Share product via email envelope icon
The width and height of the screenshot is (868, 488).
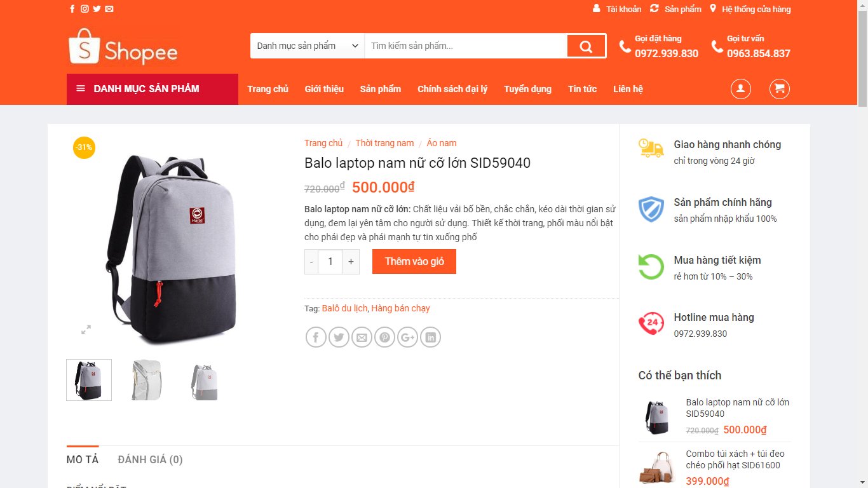(362, 337)
